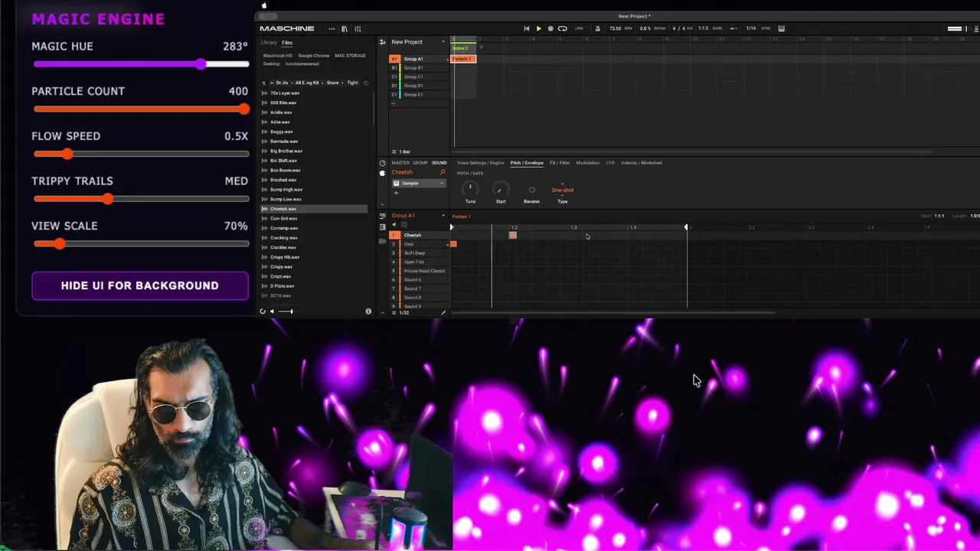This screenshot has width=980, height=551.
Task: Open the three-dots main menu in Maschine
Action: 332,29
